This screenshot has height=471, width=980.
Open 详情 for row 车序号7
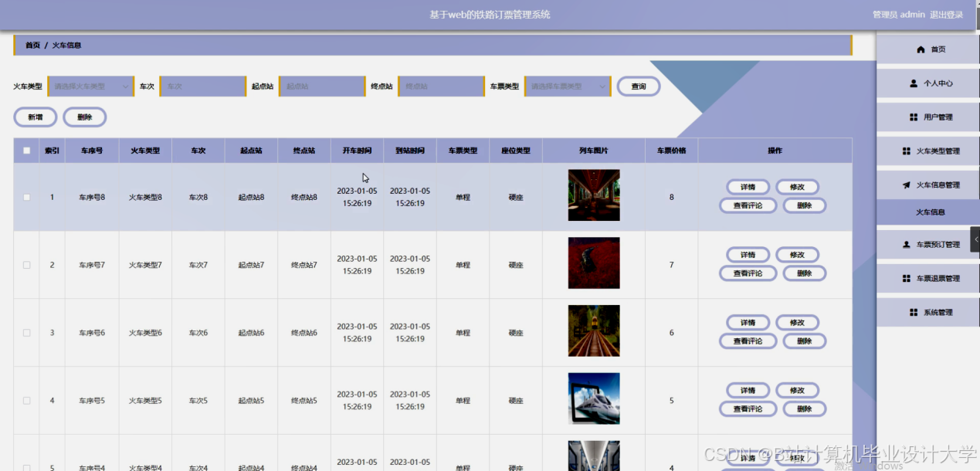pyautogui.click(x=748, y=255)
